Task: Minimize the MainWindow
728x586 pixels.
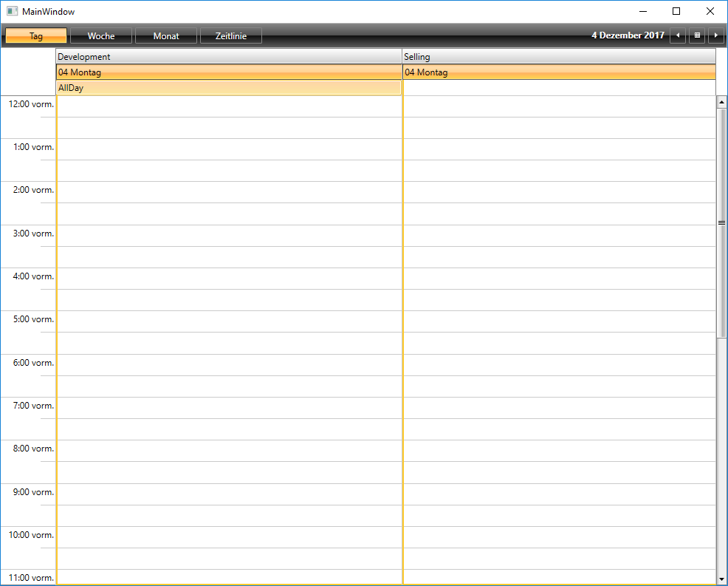Action: pyautogui.click(x=643, y=12)
